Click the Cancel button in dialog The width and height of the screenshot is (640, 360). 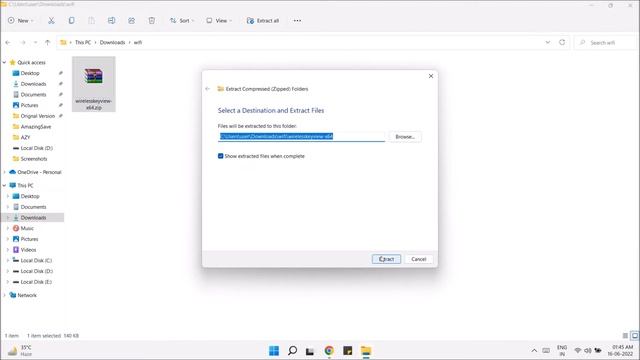click(418, 259)
